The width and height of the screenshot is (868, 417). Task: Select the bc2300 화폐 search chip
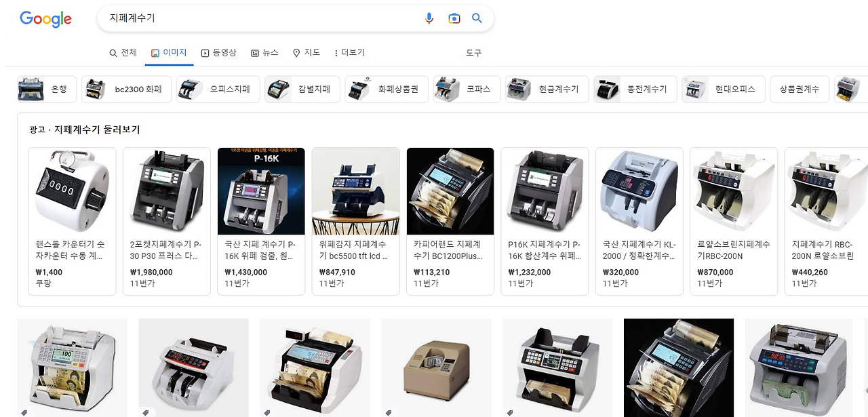126,89
